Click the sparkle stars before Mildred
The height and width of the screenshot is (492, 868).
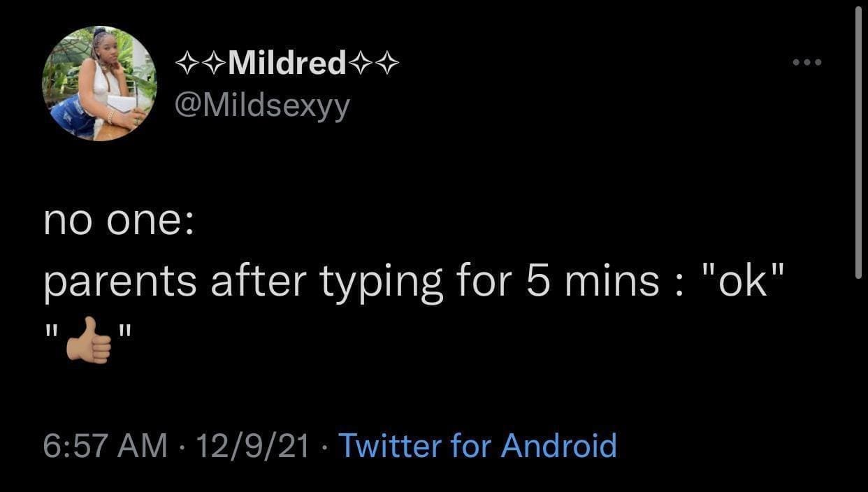[x=198, y=65]
